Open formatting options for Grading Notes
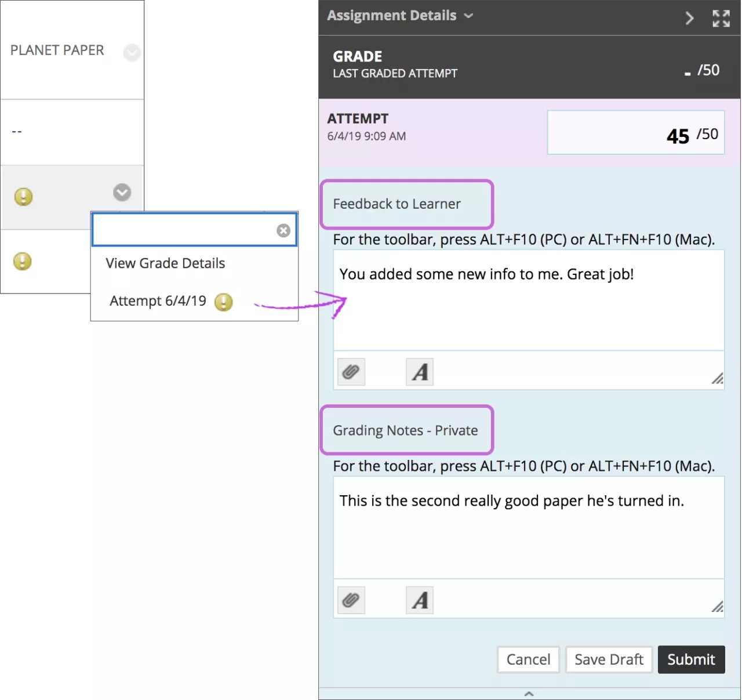Screen dimensions: 742x700 [x=420, y=600]
